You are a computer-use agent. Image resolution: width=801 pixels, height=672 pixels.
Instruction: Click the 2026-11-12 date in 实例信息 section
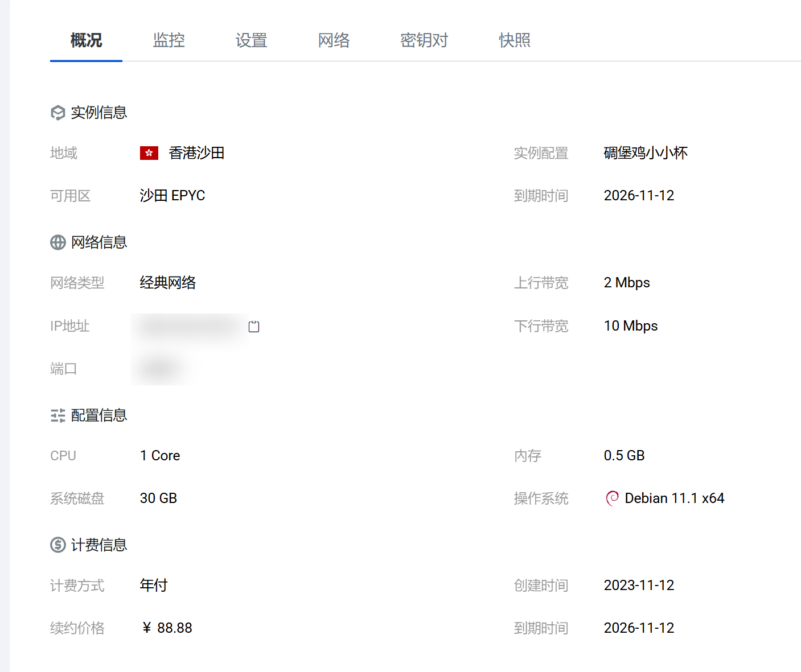tap(639, 196)
